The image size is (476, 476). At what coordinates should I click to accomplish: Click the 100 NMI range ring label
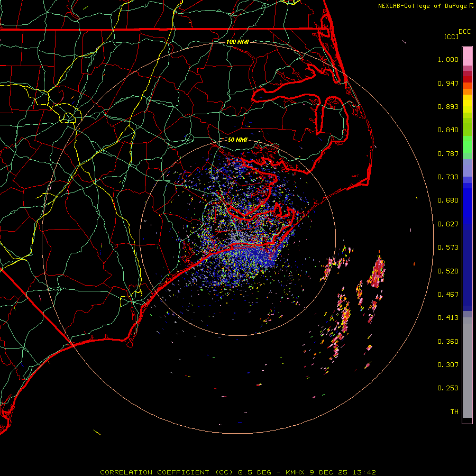point(237,42)
